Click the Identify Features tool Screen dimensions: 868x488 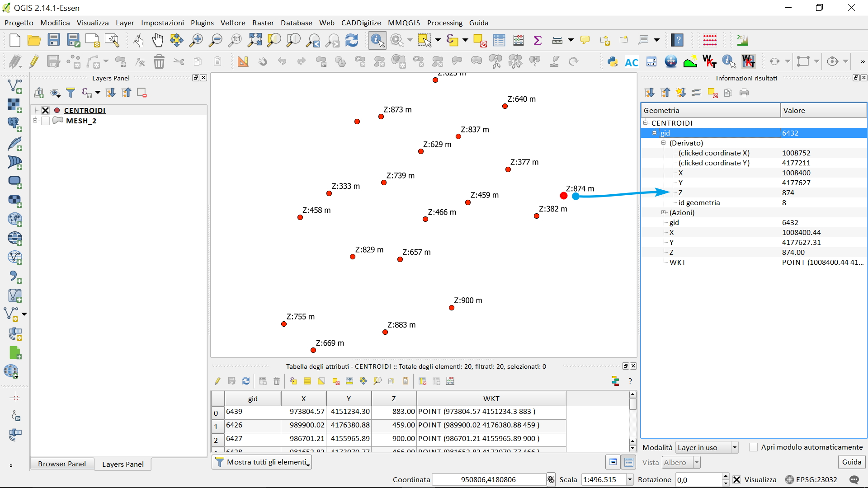377,40
